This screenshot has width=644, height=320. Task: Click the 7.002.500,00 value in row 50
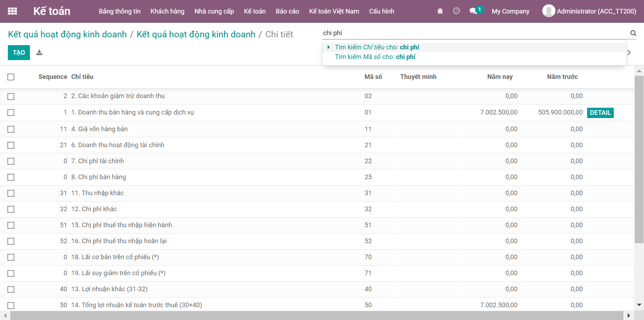[499, 305]
